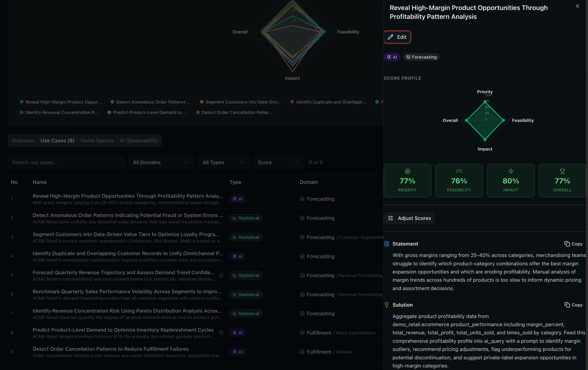Click the Name column header
Viewport: 588px width, 370px height.
coord(40,182)
